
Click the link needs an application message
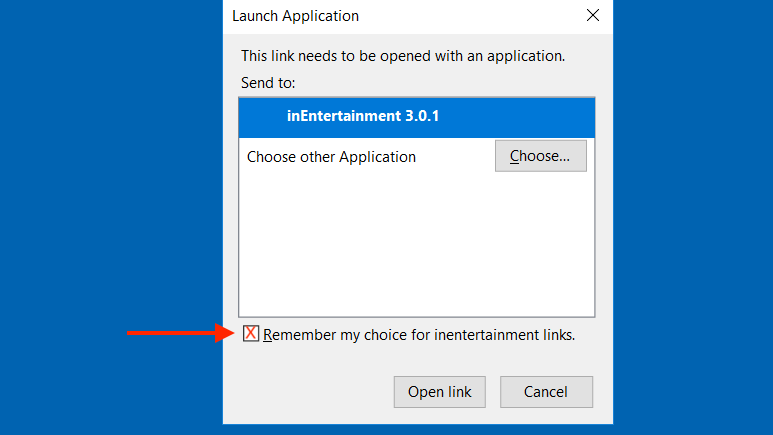coord(403,56)
